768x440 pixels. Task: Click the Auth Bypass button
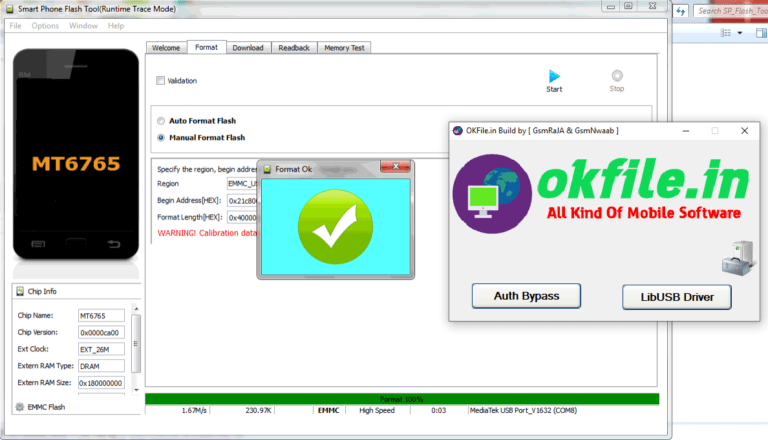tap(527, 296)
